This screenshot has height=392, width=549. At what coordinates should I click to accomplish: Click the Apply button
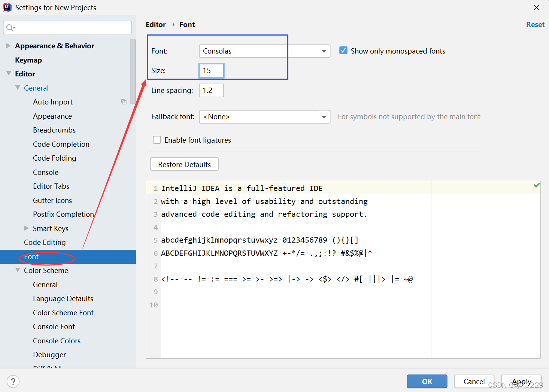pyautogui.click(x=521, y=382)
